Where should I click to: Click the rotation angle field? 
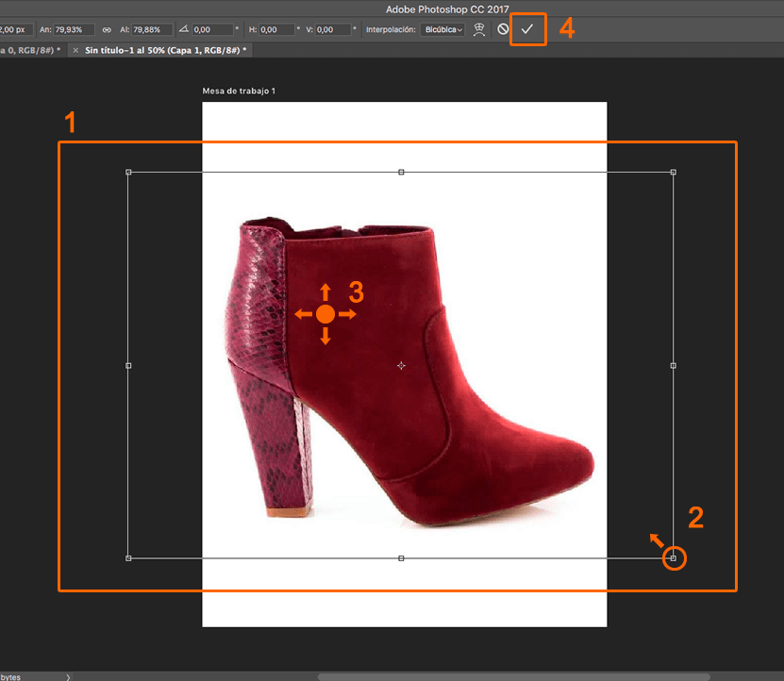(213, 30)
